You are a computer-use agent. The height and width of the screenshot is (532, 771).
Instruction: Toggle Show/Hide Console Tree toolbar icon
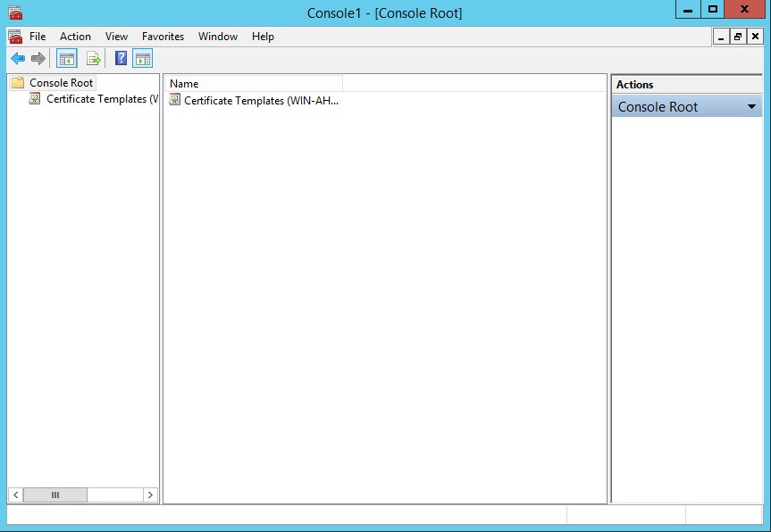(67, 58)
